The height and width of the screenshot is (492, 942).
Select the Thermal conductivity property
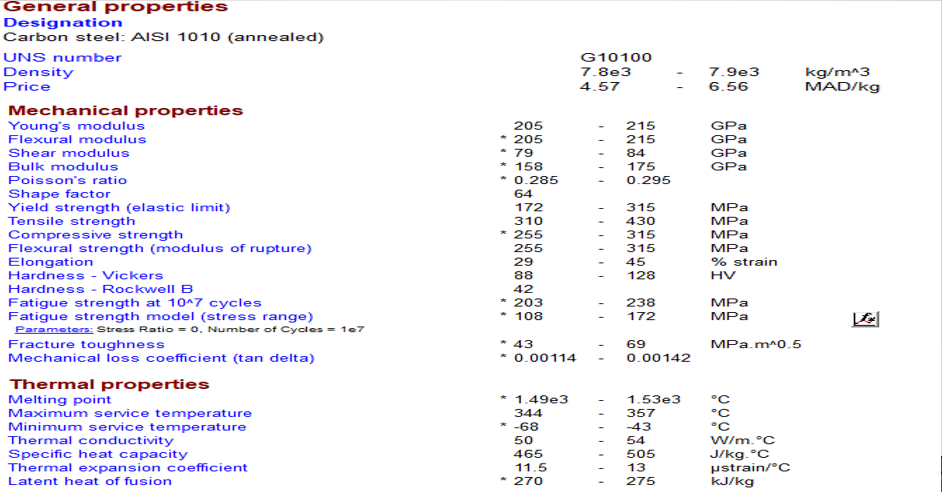click(x=91, y=440)
